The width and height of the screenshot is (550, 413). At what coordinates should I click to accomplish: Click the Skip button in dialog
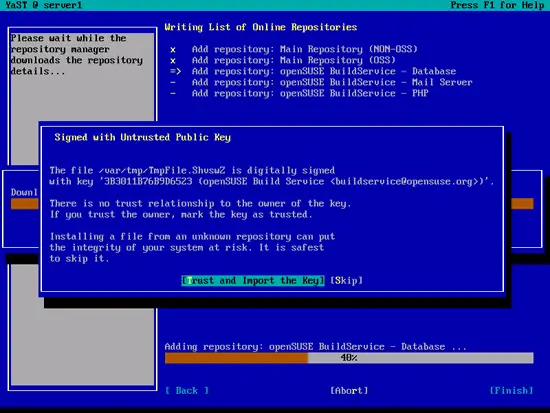pos(347,281)
